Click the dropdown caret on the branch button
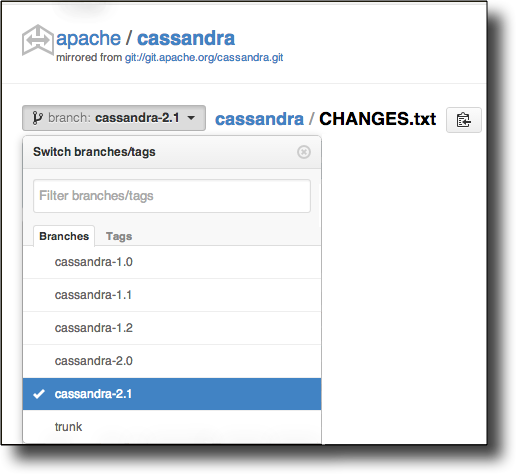Viewport: 516px width, 474px height. (191, 118)
